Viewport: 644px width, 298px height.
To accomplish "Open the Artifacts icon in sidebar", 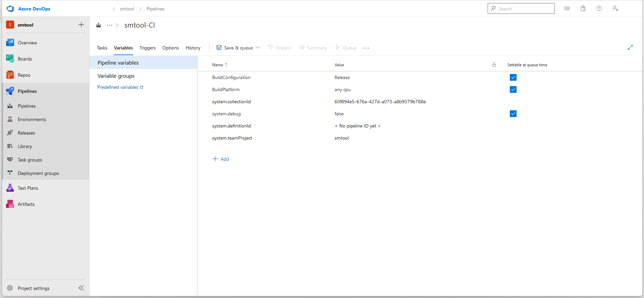I will [x=10, y=204].
